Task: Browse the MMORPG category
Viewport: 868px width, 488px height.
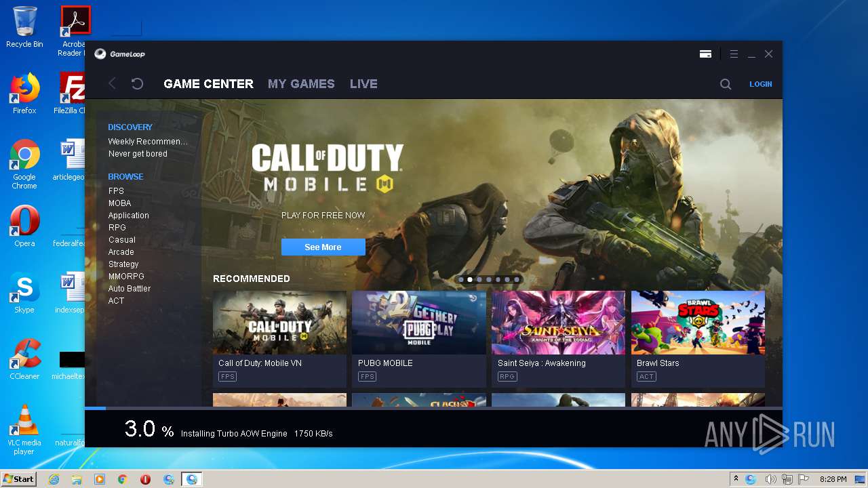Action: click(126, 277)
